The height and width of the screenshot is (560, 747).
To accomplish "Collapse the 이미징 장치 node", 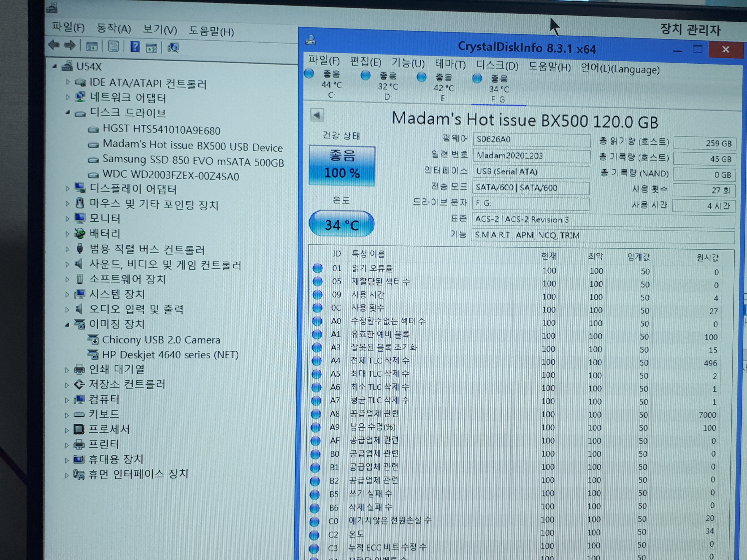I will point(67,324).
